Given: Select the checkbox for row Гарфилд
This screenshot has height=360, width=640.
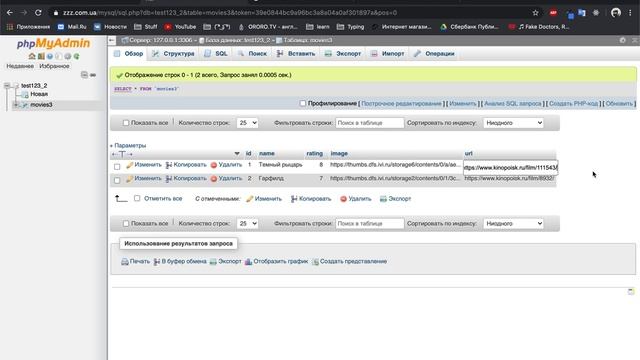Looking at the screenshot, I should click(x=117, y=180).
